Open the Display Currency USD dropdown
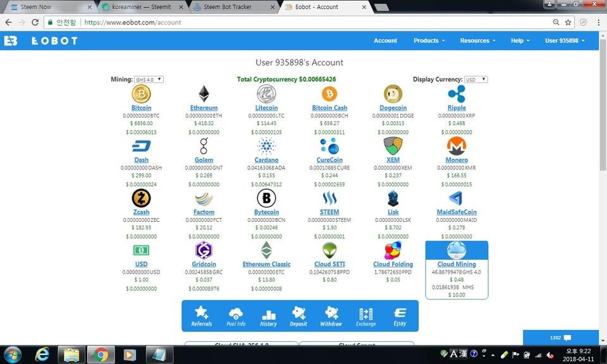607x364 pixels. [x=475, y=79]
